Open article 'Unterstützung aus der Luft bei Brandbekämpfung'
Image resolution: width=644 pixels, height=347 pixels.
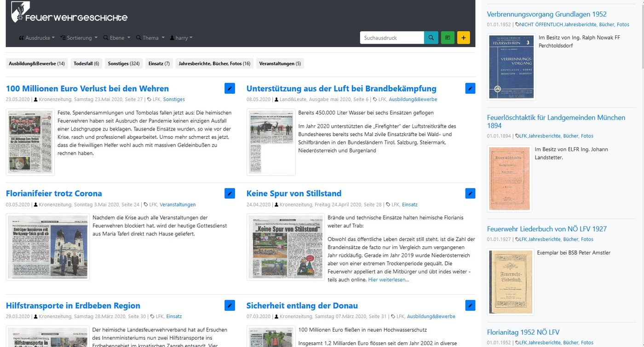pyautogui.click(x=341, y=89)
